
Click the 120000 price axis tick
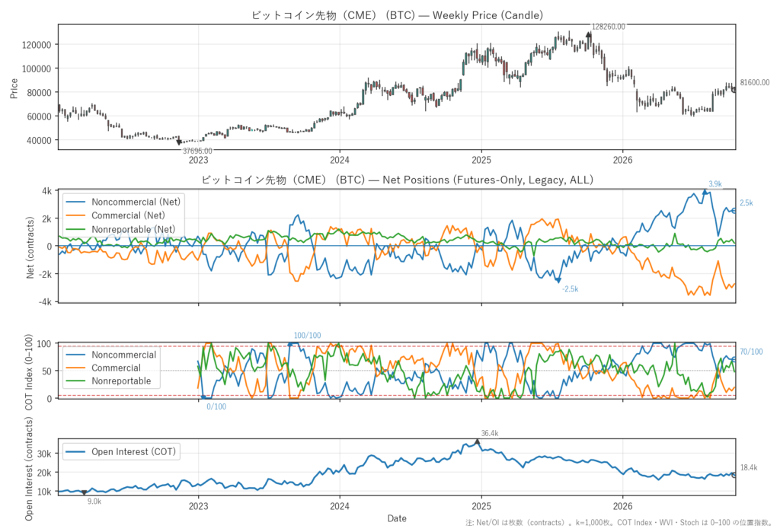[x=37, y=45]
